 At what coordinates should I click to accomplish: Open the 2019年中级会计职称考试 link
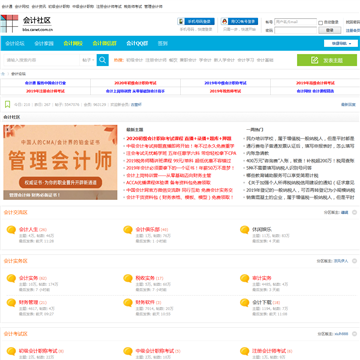[225, 83]
